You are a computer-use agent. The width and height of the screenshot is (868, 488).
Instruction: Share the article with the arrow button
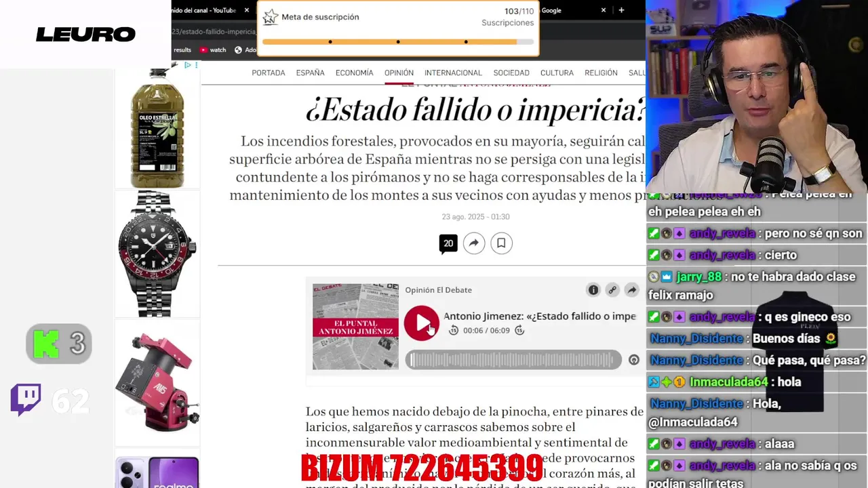(x=474, y=243)
